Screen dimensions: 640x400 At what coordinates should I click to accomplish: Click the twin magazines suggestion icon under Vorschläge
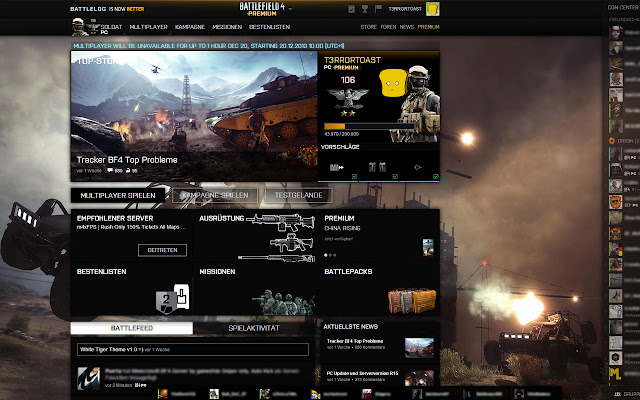click(x=378, y=167)
